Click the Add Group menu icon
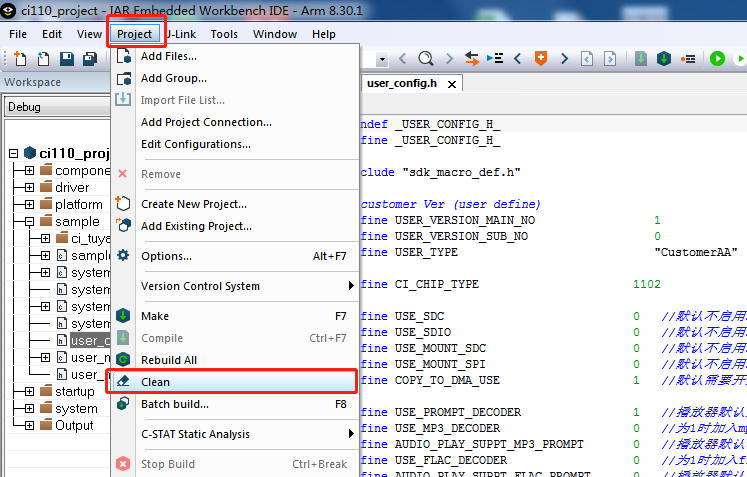Screen dimensions: 747x477 coord(124,78)
